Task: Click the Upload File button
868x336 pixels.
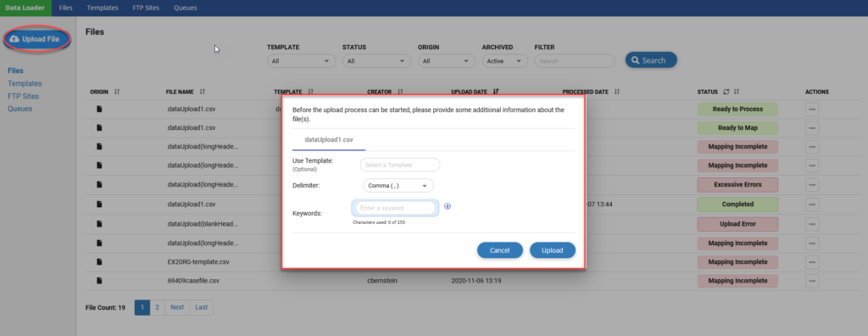Action: pyautogui.click(x=37, y=39)
